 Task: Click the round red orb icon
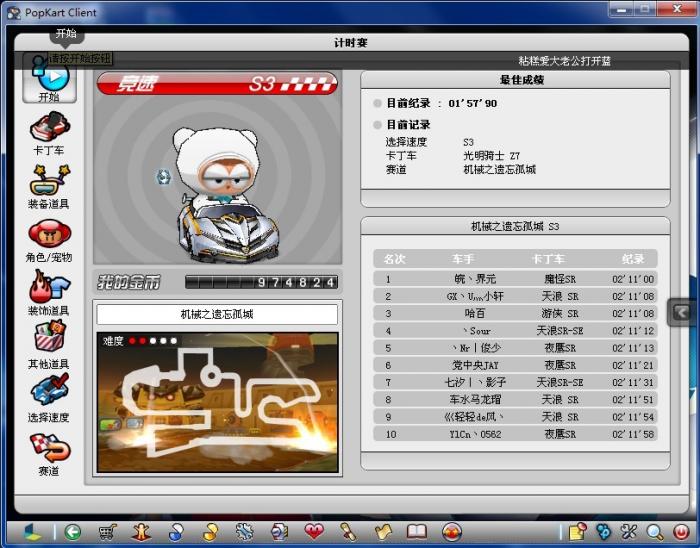pyautogui.click(x=452, y=532)
